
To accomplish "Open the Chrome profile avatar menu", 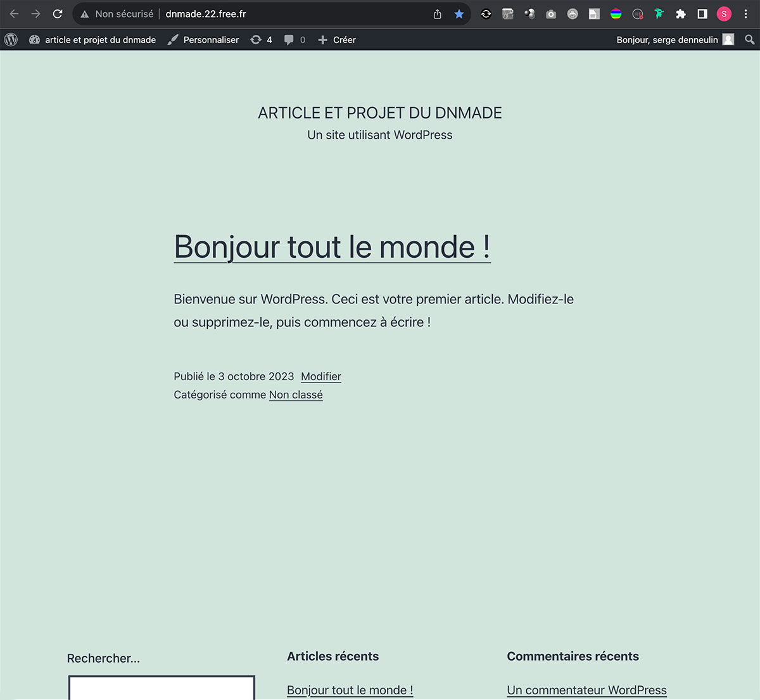I will tap(724, 14).
